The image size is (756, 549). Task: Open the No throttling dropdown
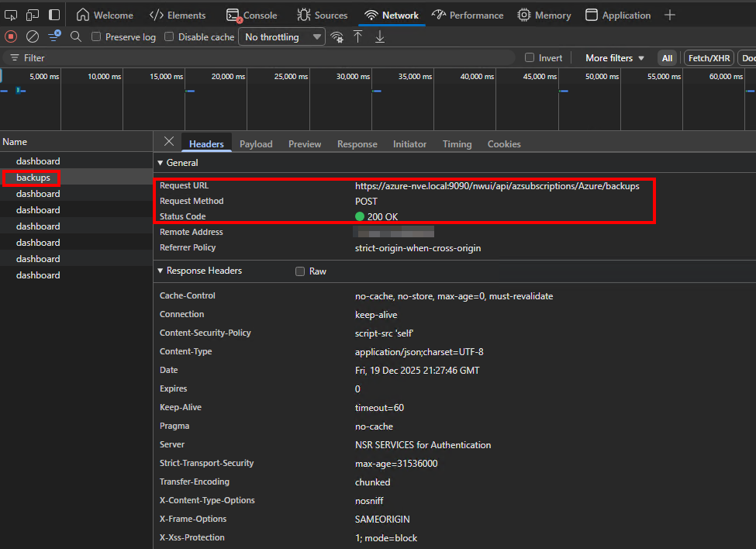[281, 36]
